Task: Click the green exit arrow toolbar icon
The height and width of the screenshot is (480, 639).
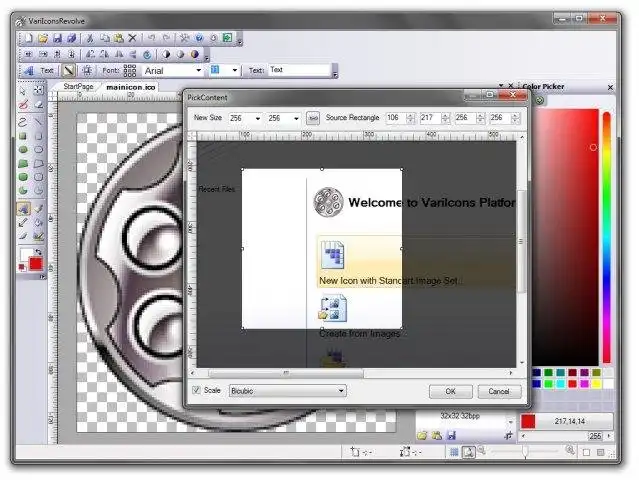Action: (x=227, y=38)
